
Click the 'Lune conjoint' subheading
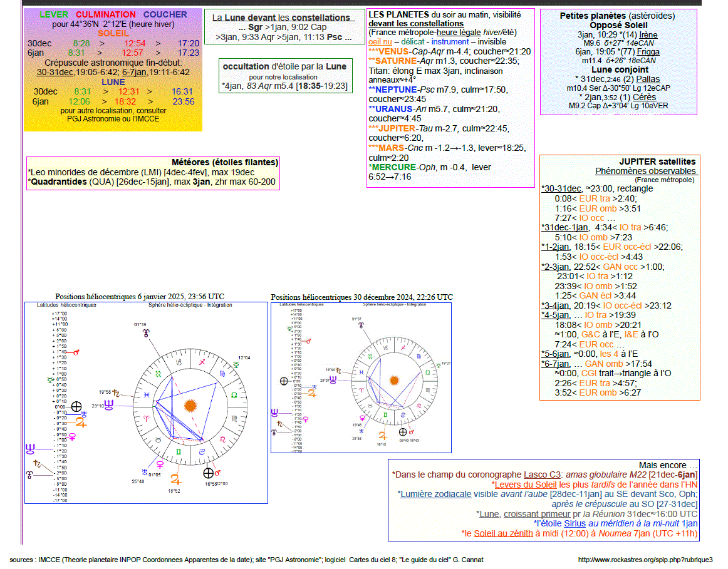pos(620,69)
